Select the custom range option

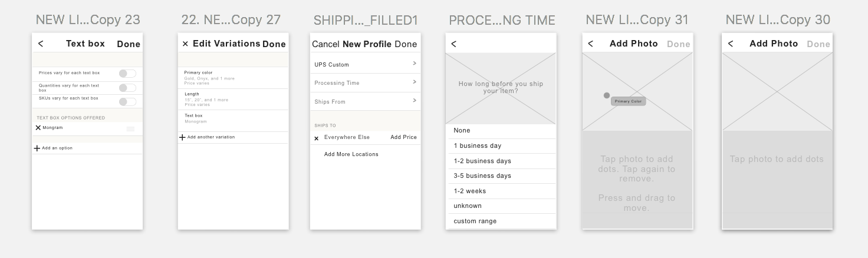475,221
